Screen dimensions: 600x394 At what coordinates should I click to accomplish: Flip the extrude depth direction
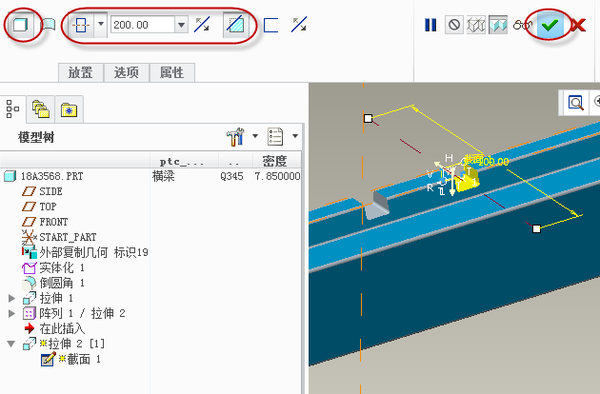pyautogui.click(x=202, y=25)
